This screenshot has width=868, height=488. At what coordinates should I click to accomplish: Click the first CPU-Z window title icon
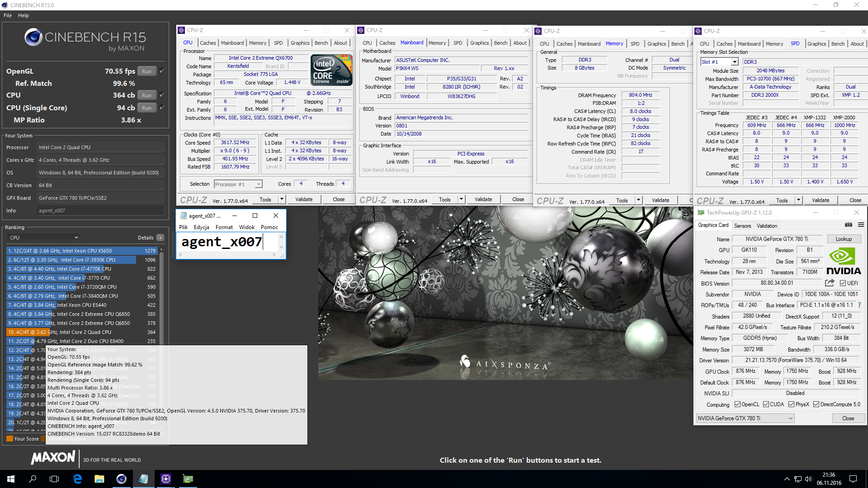pyautogui.click(x=181, y=30)
